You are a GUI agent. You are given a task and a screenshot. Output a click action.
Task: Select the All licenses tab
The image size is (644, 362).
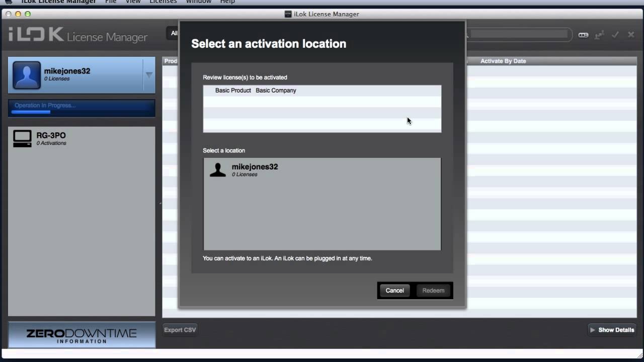click(x=174, y=33)
